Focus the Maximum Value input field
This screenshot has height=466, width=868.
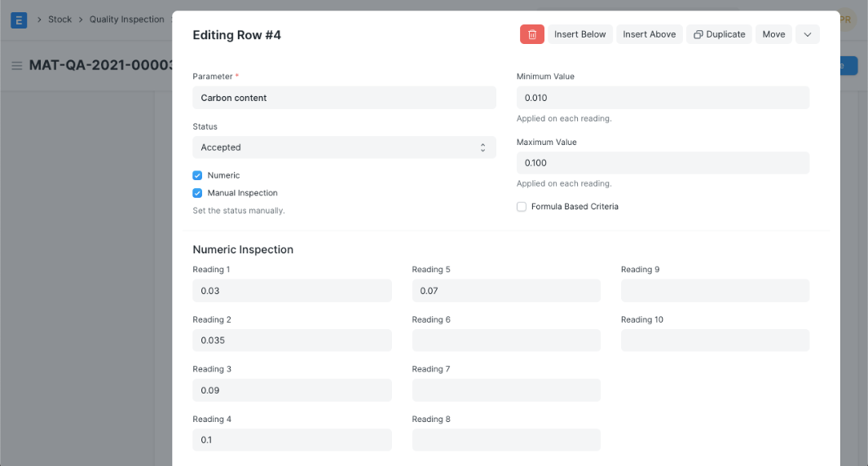pyautogui.click(x=662, y=163)
